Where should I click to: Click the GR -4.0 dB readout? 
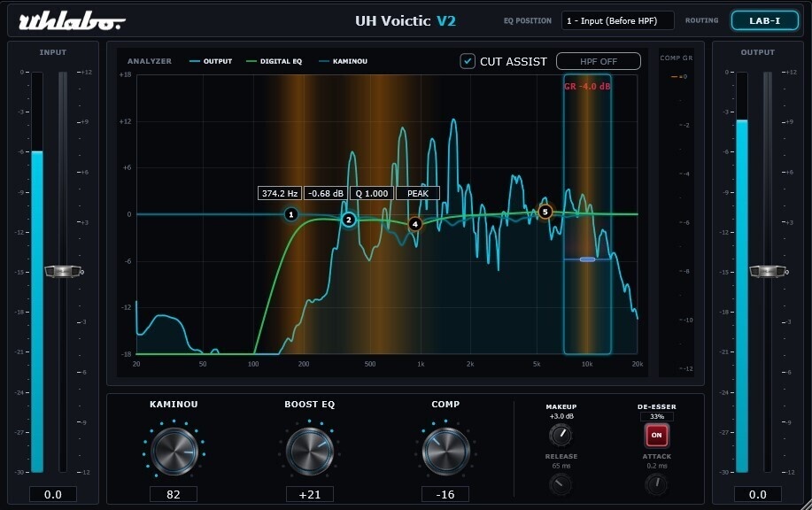[x=587, y=87]
